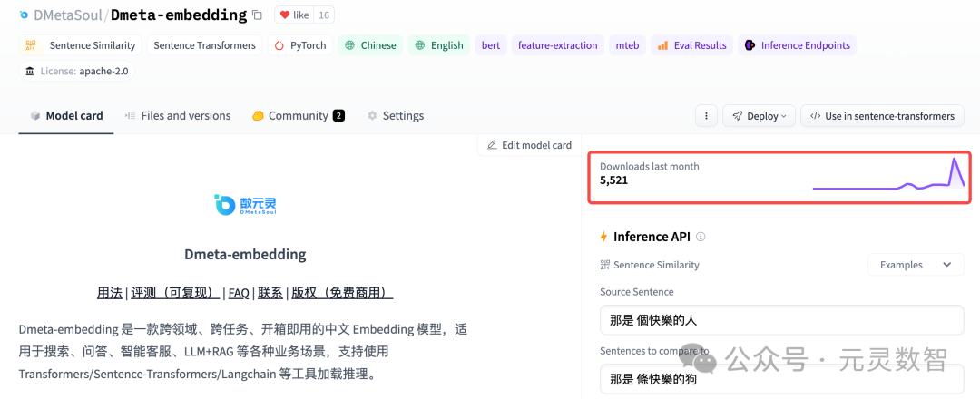Click the bert tag

491,45
